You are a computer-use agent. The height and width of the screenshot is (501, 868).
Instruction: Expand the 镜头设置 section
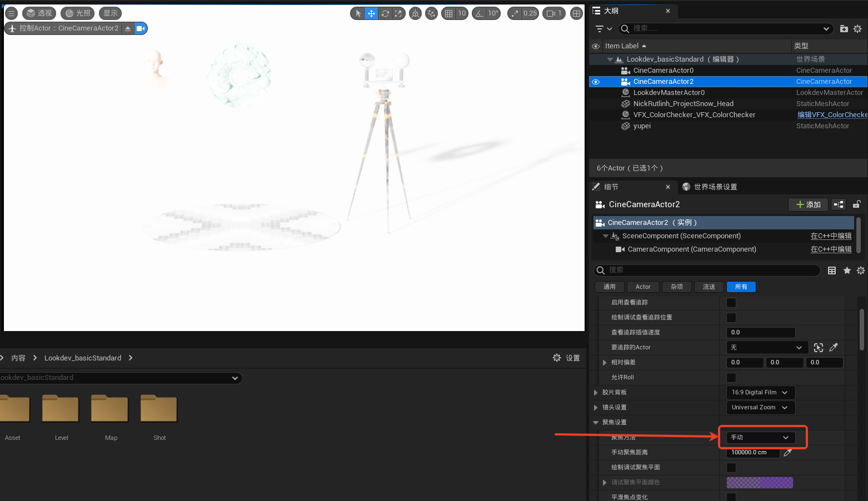click(x=596, y=408)
